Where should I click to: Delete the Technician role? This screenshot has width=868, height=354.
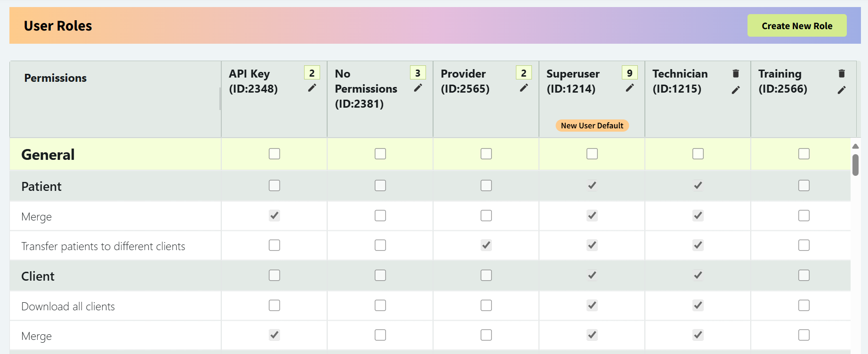(736, 73)
